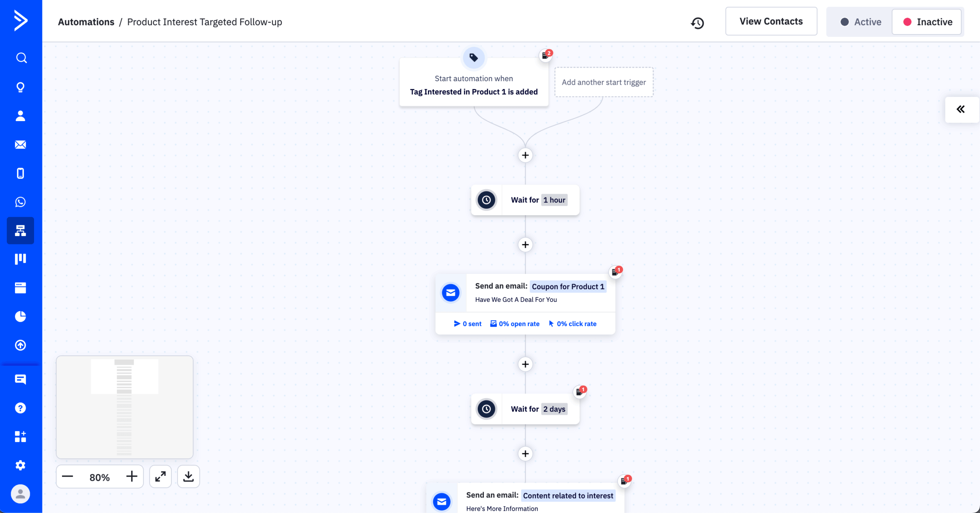Download the automation image

pyautogui.click(x=188, y=477)
